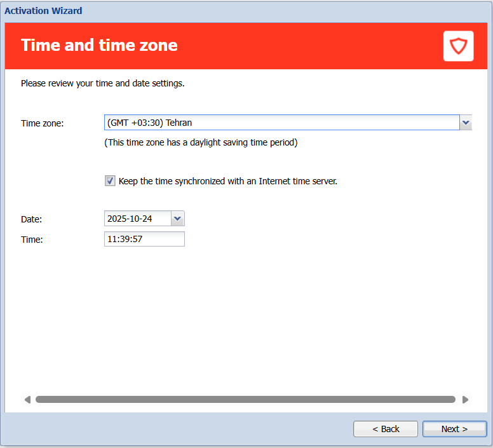Click the 'Please review your time' instruction text
This screenshot has width=493, height=448.
click(x=102, y=83)
